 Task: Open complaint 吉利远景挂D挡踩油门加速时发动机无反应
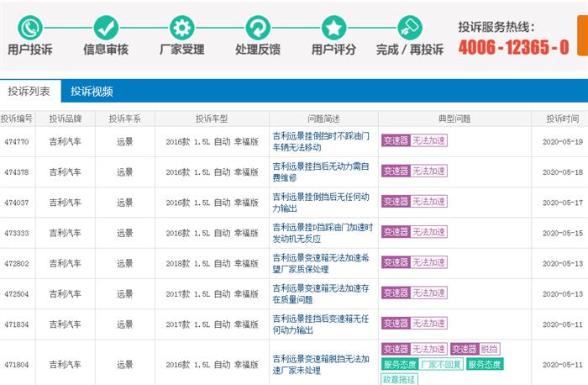(323, 233)
